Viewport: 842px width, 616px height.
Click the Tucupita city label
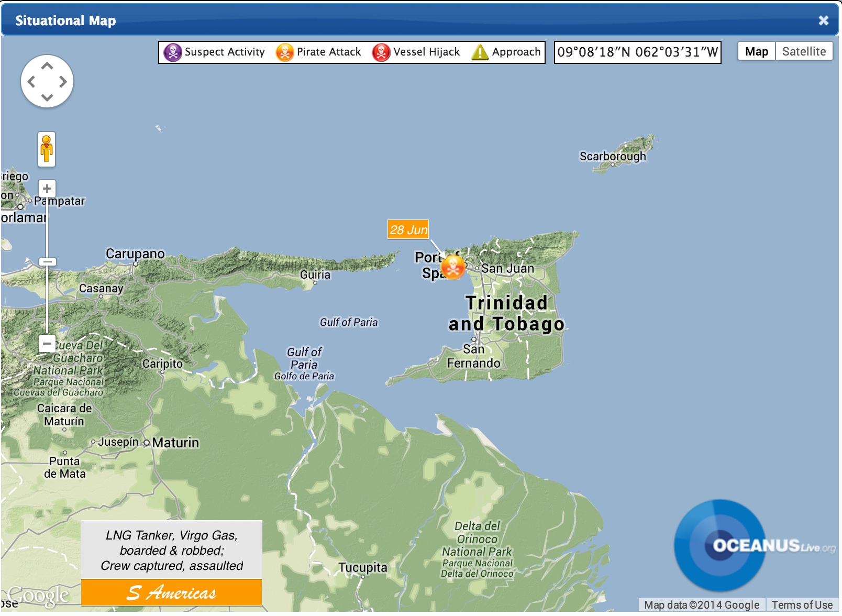click(362, 567)
